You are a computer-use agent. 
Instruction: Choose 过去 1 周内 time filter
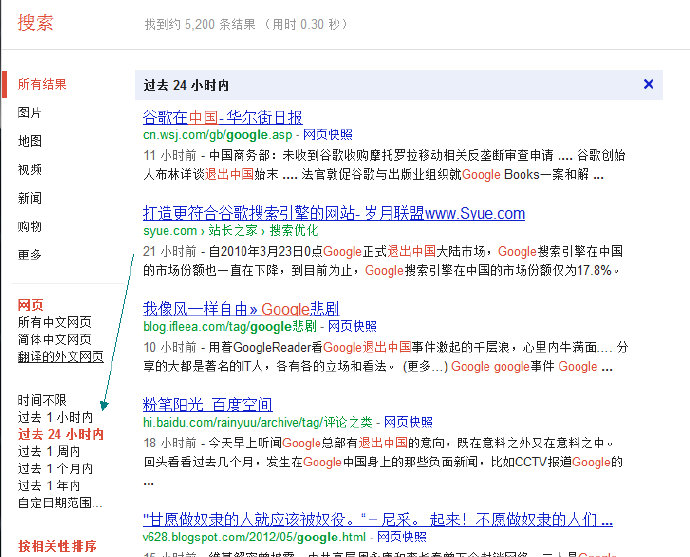click(49, 451)
